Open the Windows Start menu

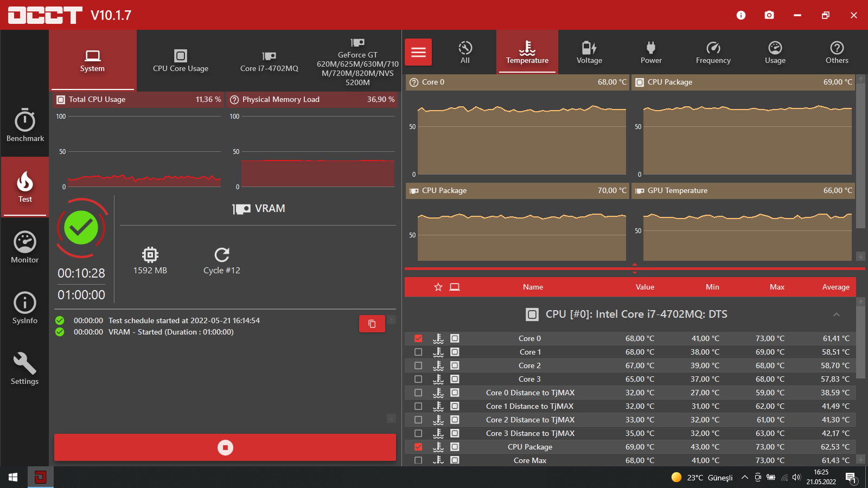13,477
